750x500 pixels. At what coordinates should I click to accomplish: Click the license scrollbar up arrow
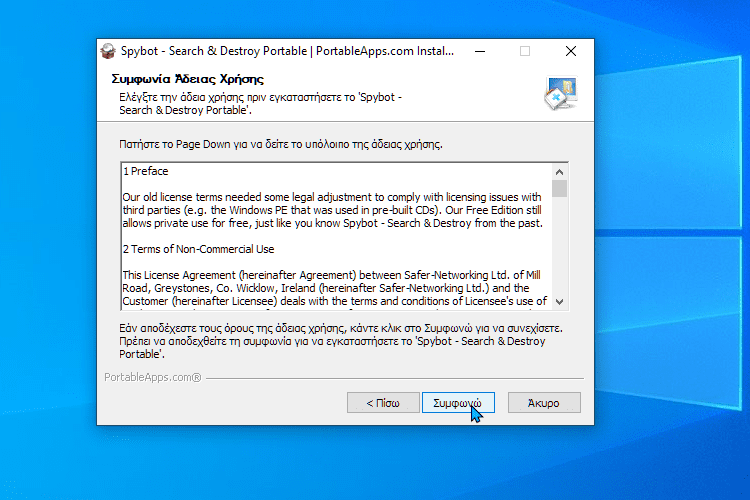pyautogui.click(x=559, y=171)
